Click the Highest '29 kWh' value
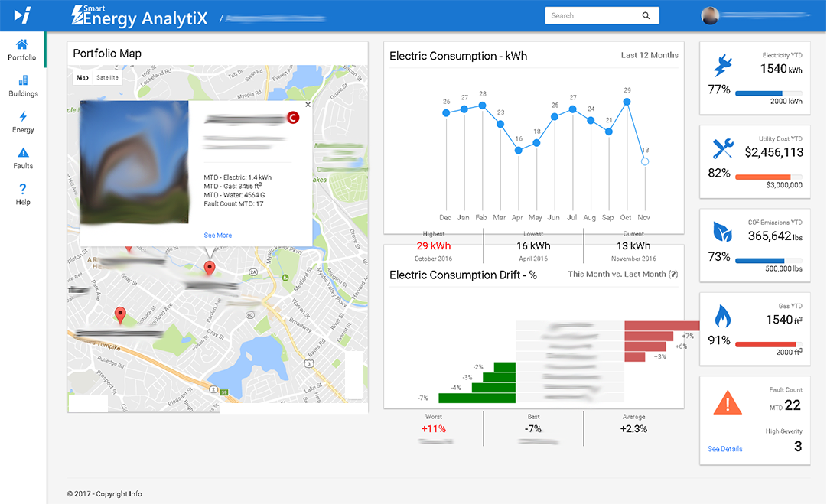 click(x=434, y=245)
